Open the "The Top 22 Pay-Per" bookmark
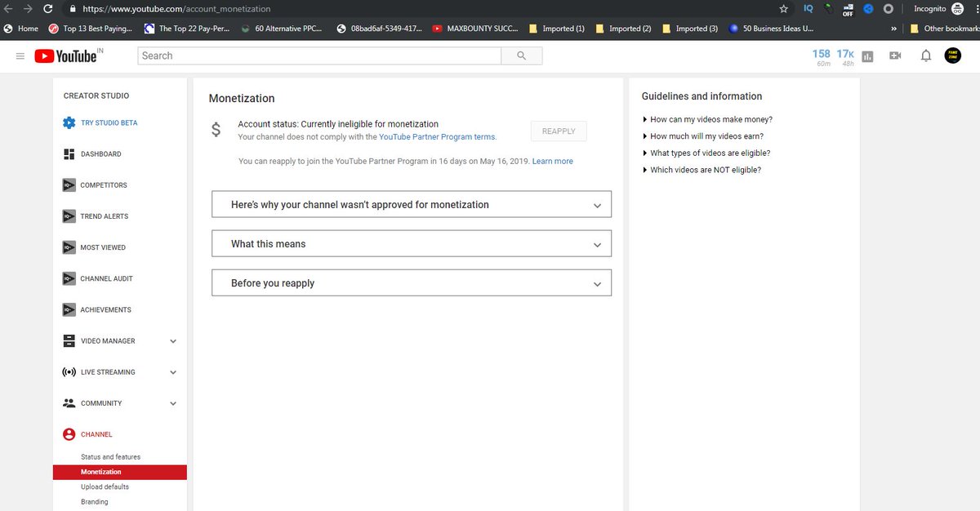Image resolution: width=980 pixels, height=511 pixels. tap(187, 29)
